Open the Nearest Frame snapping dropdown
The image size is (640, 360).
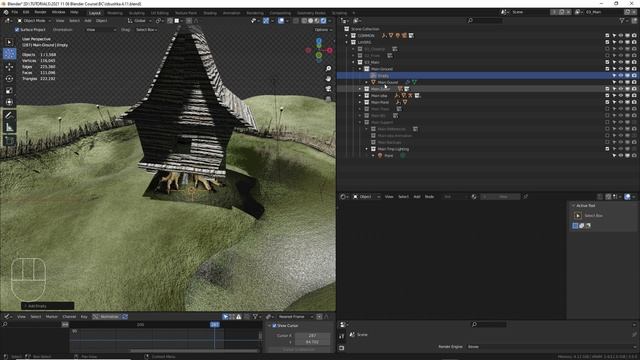(295, 317)
